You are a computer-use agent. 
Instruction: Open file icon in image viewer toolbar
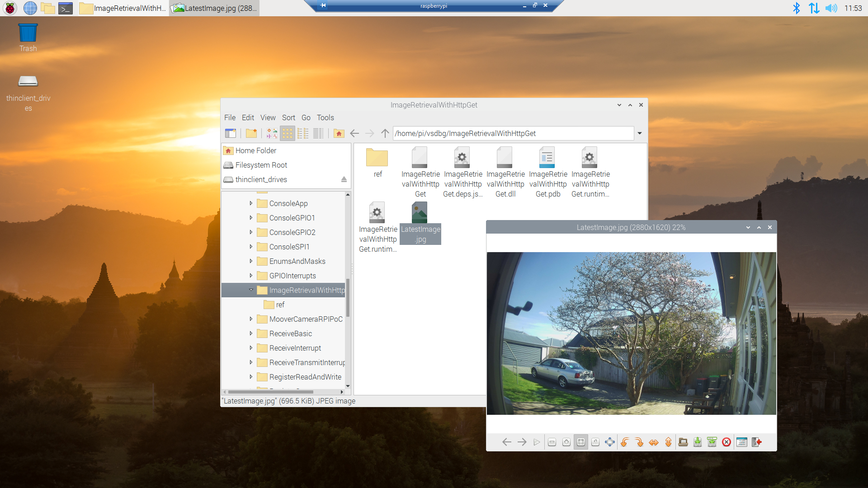pos(683,442)
